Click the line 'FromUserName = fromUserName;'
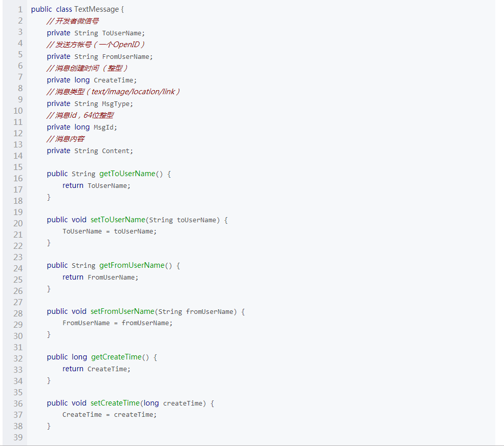504x446 pixels. coord(117,323)
